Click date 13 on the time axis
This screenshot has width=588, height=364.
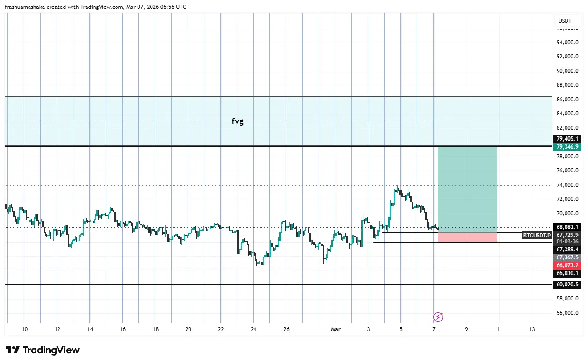[x=532, y=329]
